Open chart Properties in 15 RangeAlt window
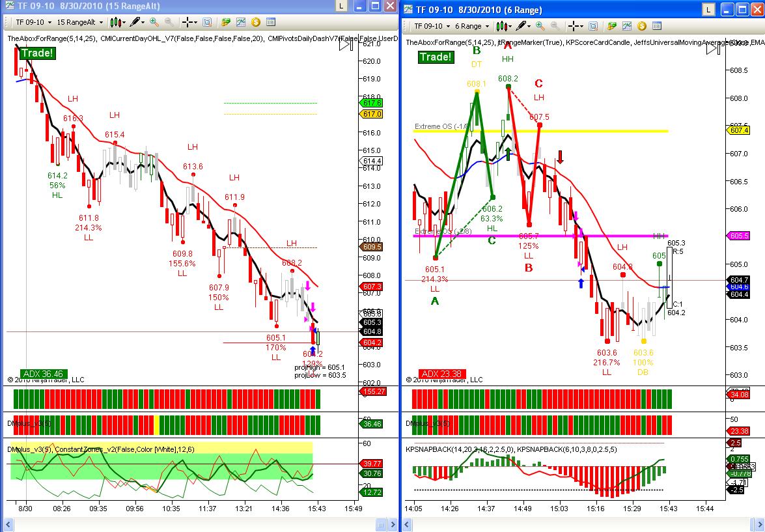The width and height of the screenshot is (765, 532). (x=271, y=22)
